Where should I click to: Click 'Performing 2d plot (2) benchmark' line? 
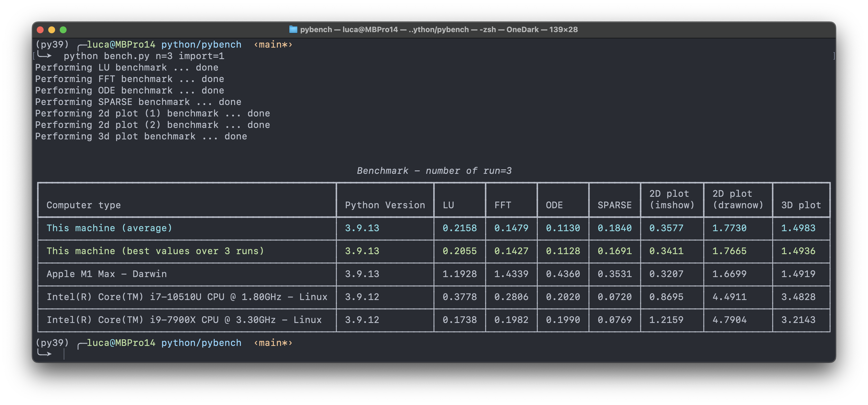(153, 124)
